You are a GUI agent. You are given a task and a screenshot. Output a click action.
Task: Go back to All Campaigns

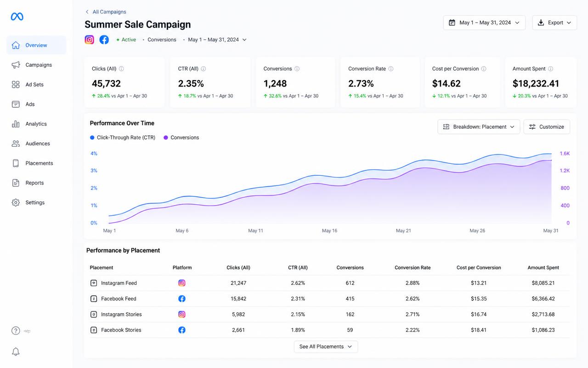[106, 12]
